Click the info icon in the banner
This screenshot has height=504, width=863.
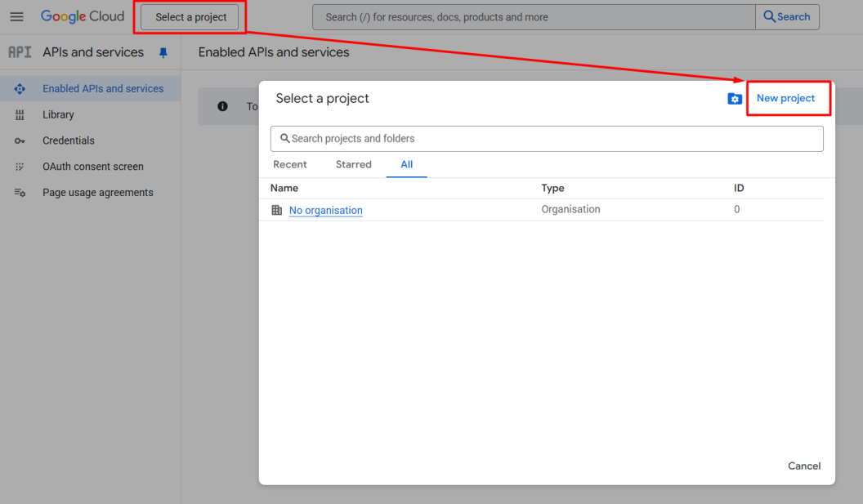222,106
